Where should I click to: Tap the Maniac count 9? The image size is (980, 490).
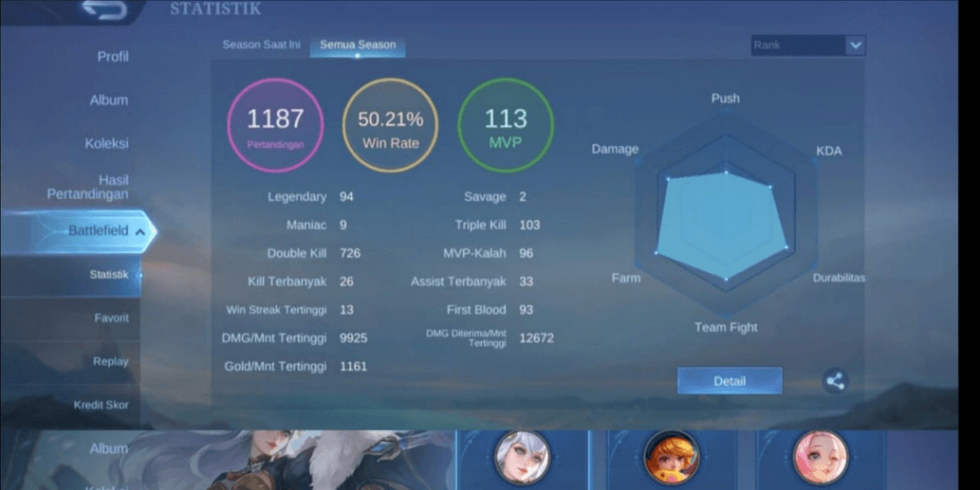click(343, 226)
